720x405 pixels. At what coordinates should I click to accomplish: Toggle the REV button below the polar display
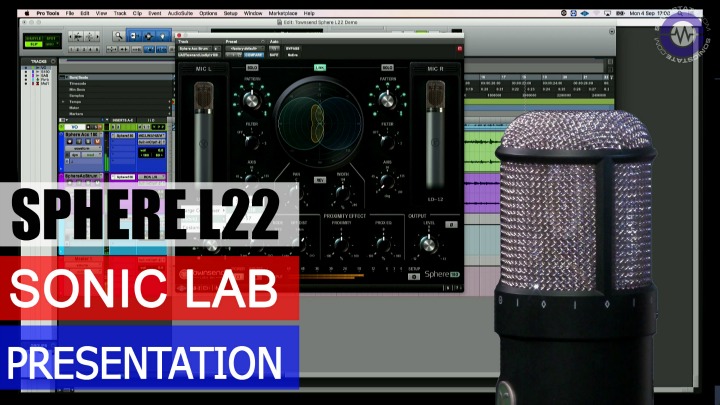click(320, 180)
